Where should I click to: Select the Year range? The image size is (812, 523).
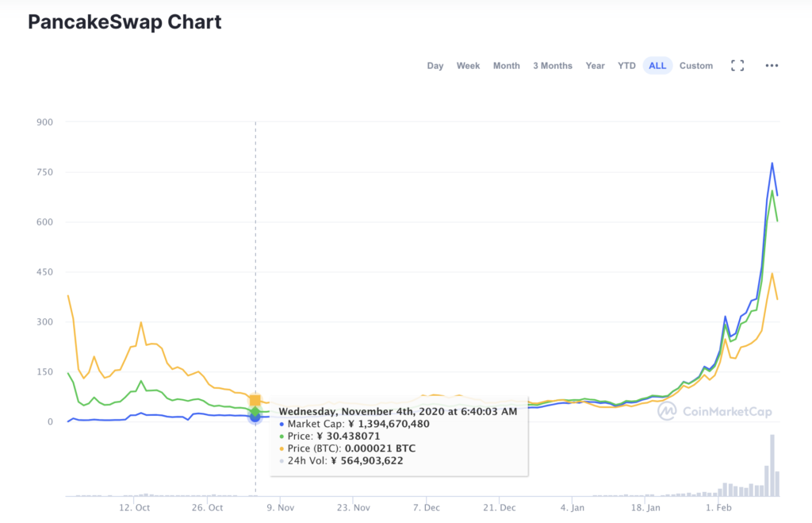tap(595, 66)
